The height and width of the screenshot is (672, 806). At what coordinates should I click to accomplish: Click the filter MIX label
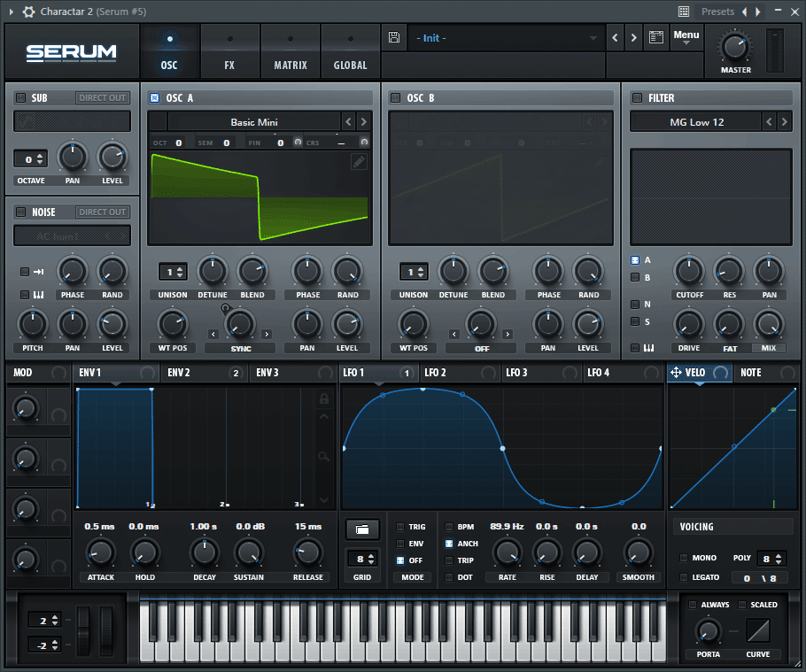[x=769, y=348]
